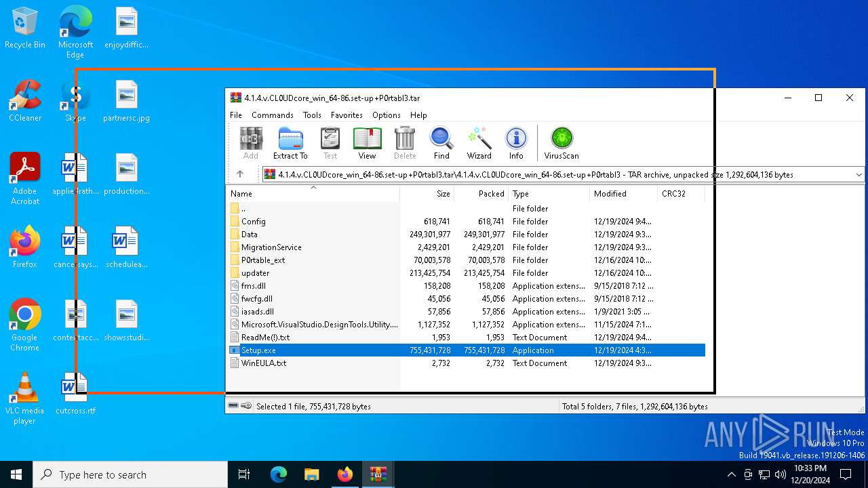This screenshot has width=868, height=488.
Task: Click the File Explorer taskbar icon
Action: click(311, 474)
